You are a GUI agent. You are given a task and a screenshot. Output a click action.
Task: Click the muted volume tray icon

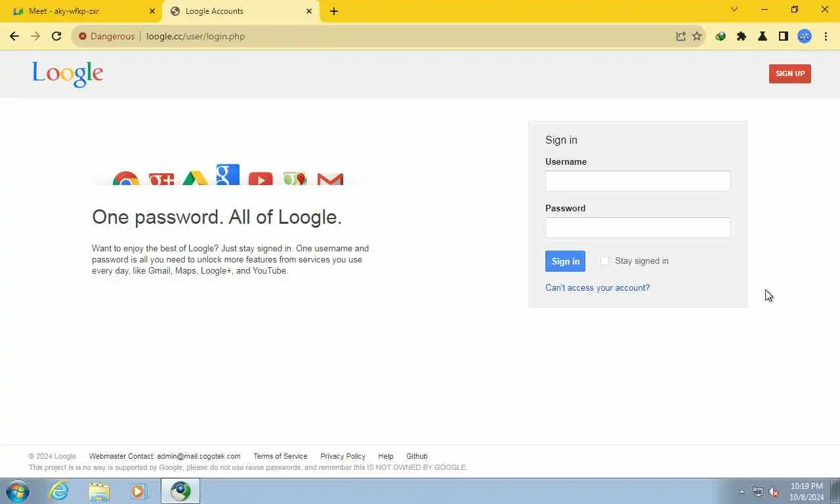774,492
